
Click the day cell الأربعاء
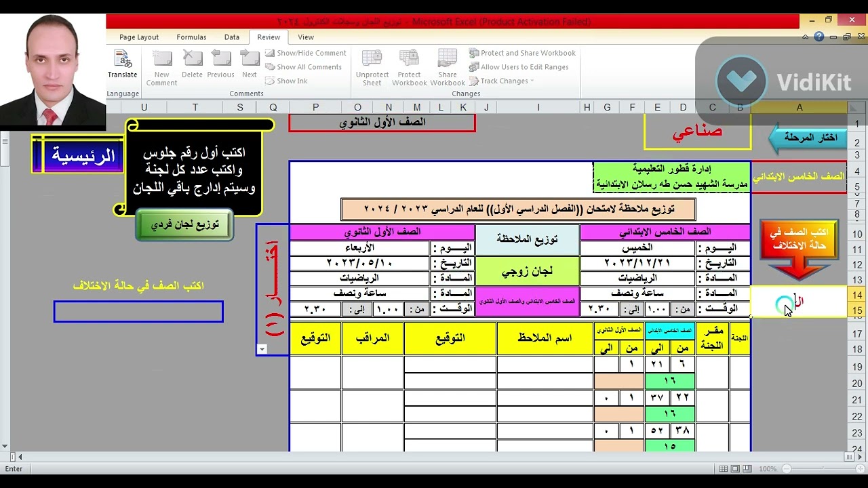[359, 248]
